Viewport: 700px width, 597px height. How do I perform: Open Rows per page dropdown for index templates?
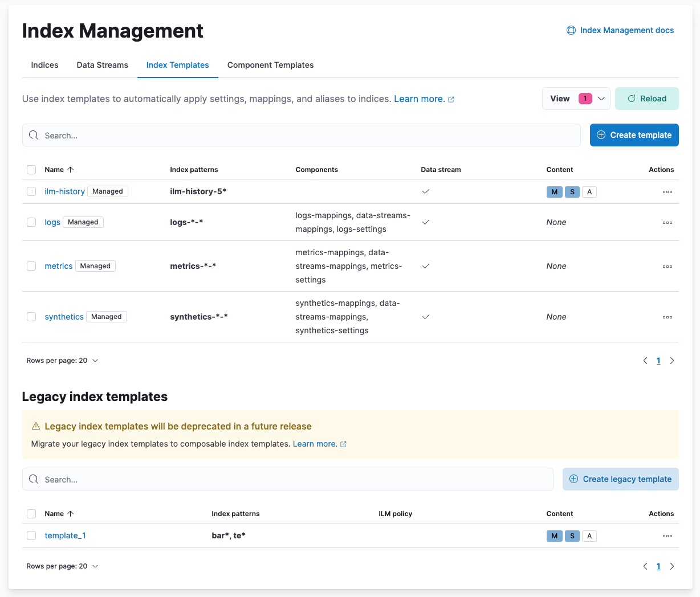coord(63,361)
